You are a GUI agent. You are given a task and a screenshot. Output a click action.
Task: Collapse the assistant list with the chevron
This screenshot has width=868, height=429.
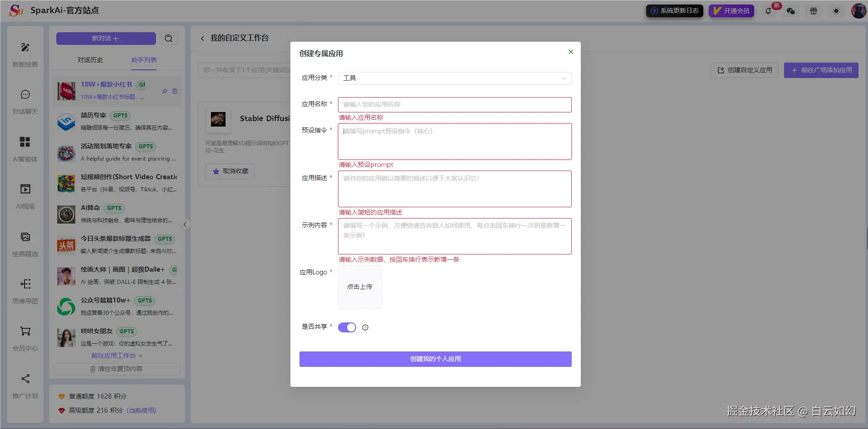pos(185,224)
